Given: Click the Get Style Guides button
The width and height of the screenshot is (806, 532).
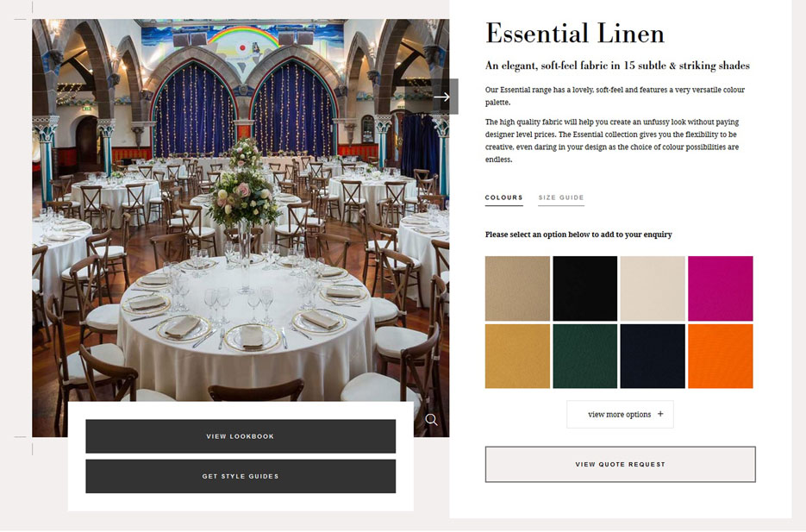Looking at the screenshot, I should point(241,477).
